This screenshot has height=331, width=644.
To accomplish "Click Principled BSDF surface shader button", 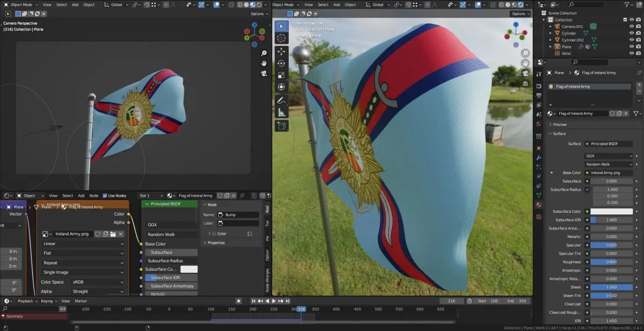I will pyautogui.click(x=609, y=144).
